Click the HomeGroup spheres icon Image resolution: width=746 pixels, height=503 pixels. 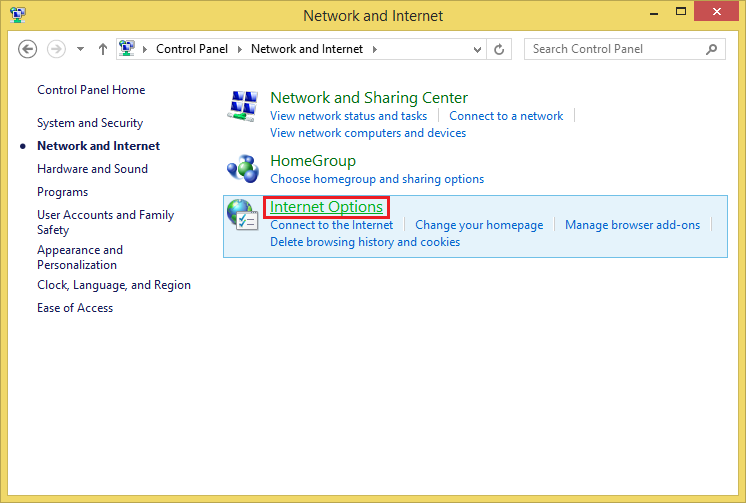[x=243, y=168]
